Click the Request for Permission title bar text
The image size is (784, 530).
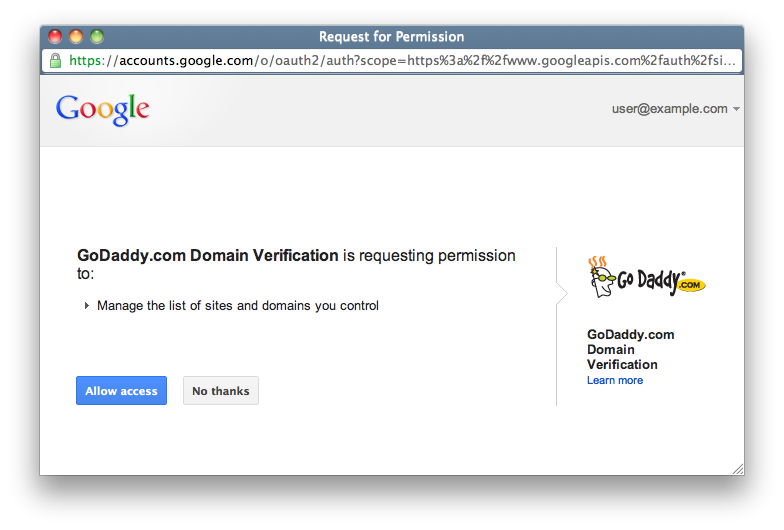click(x=391, y=37)
